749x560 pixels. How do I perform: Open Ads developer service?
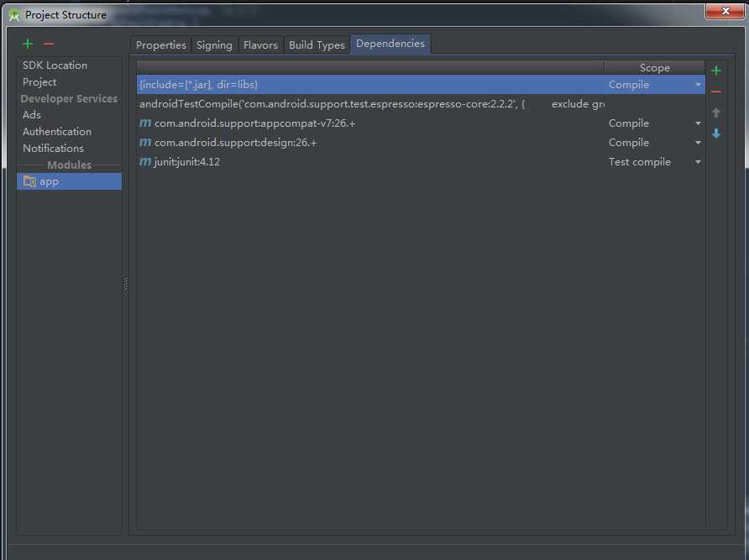click(32, 115)
